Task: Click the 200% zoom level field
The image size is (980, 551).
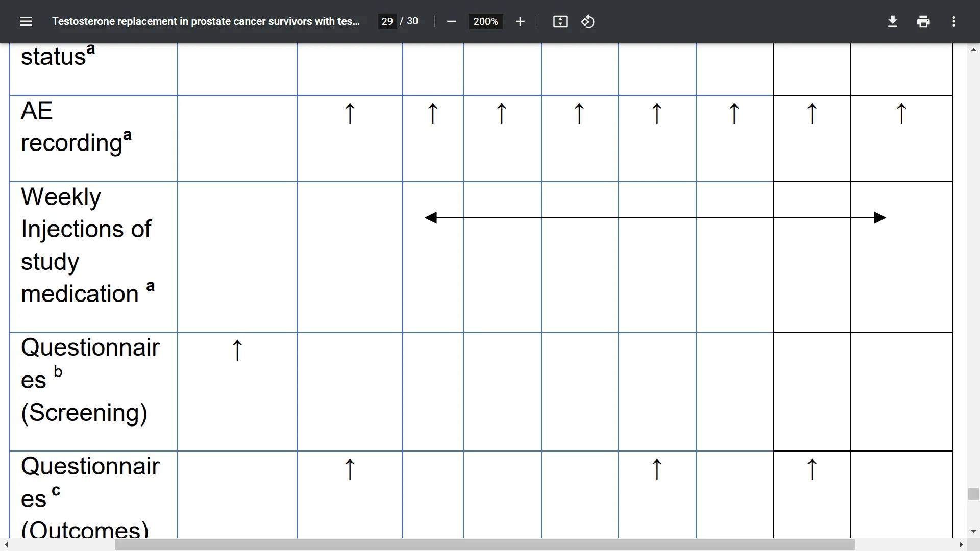Action: (485, 21)
